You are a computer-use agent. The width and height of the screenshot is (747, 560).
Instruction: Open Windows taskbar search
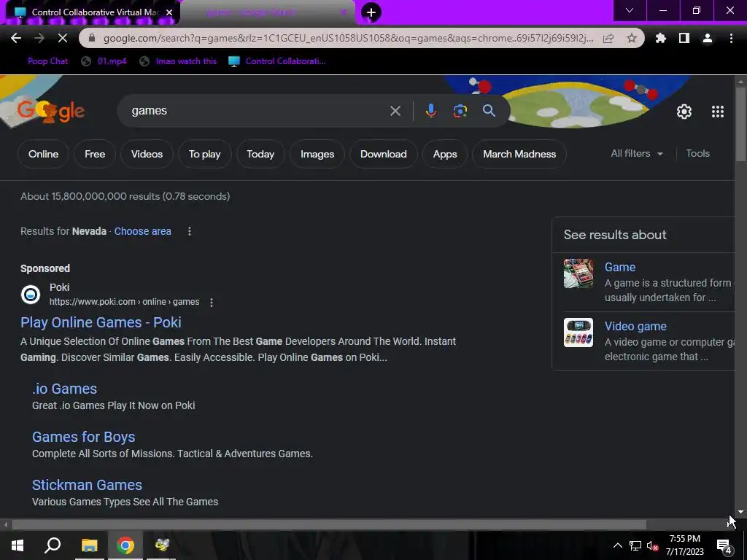tap(53, 545)
